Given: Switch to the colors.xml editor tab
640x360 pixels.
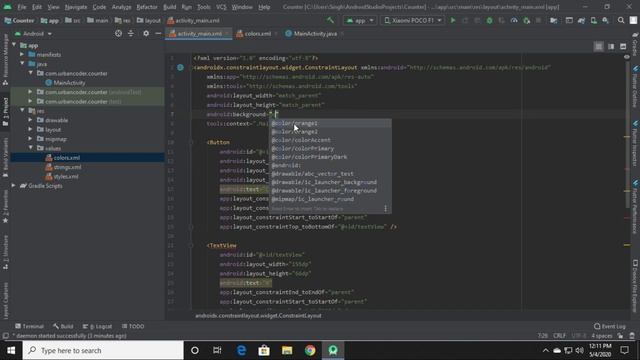Looking at the screenshot, I should 258,33.
